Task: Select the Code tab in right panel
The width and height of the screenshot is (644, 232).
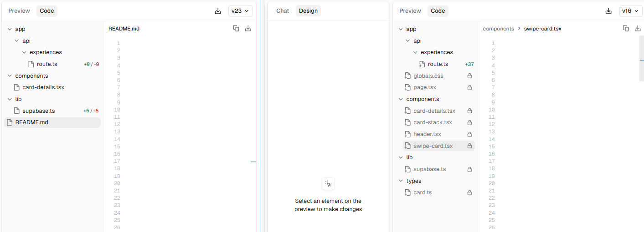Action: (438, 11)
